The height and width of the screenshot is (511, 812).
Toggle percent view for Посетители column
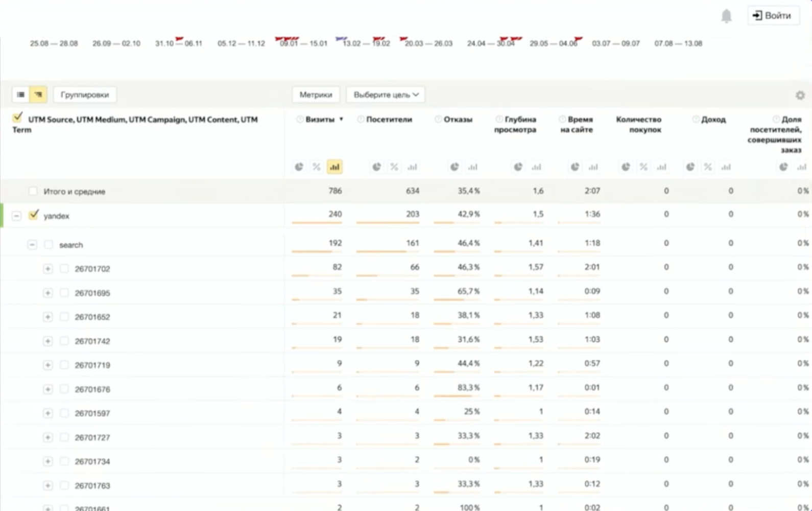point(394,167)
